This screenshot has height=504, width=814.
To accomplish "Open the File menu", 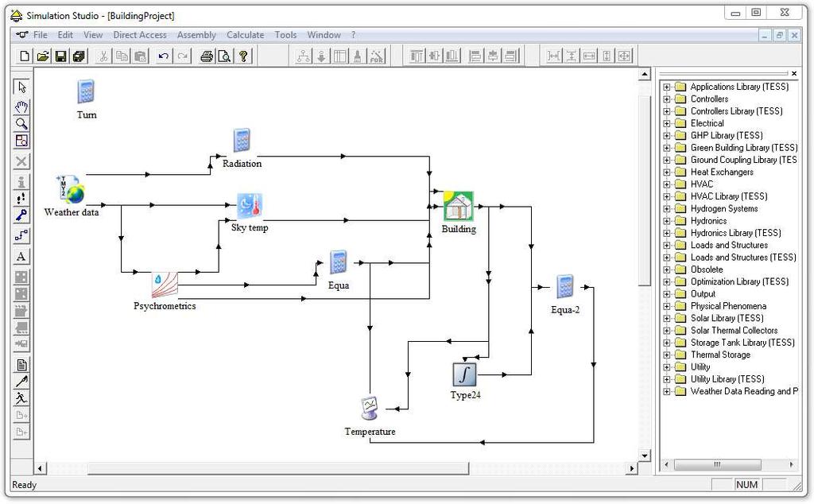I will pos(40,35).
